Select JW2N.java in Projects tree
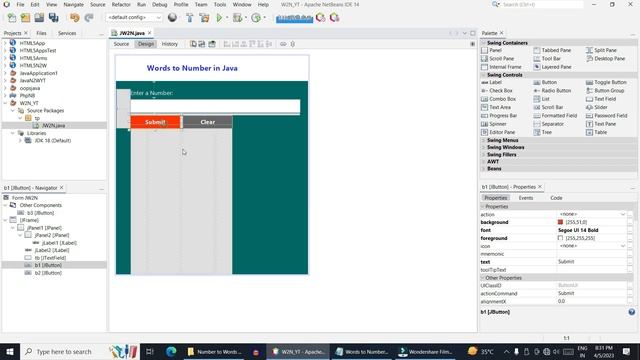Screen dimensions: 640x360 coord(53,126)
